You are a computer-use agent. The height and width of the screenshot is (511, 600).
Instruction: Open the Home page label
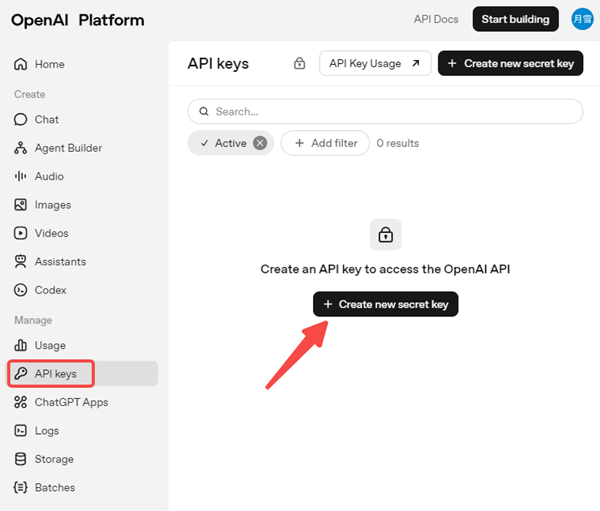[x=50, y=64]
